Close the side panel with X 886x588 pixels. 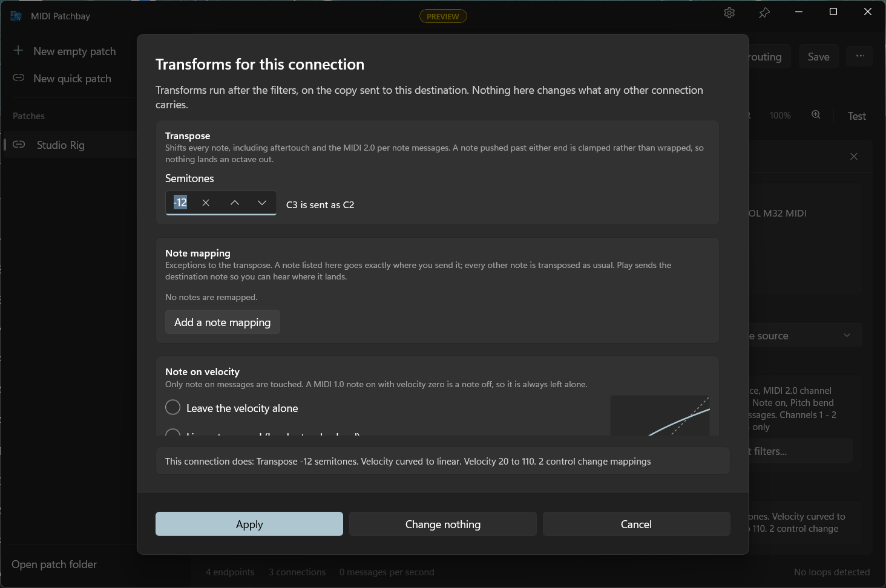pos(854,157)
